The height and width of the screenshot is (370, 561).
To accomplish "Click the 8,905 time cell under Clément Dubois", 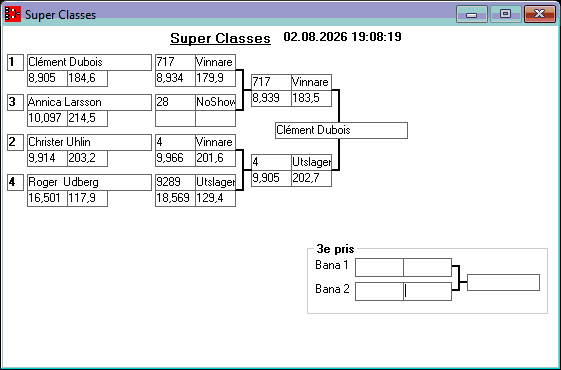I will pos(48,78).
